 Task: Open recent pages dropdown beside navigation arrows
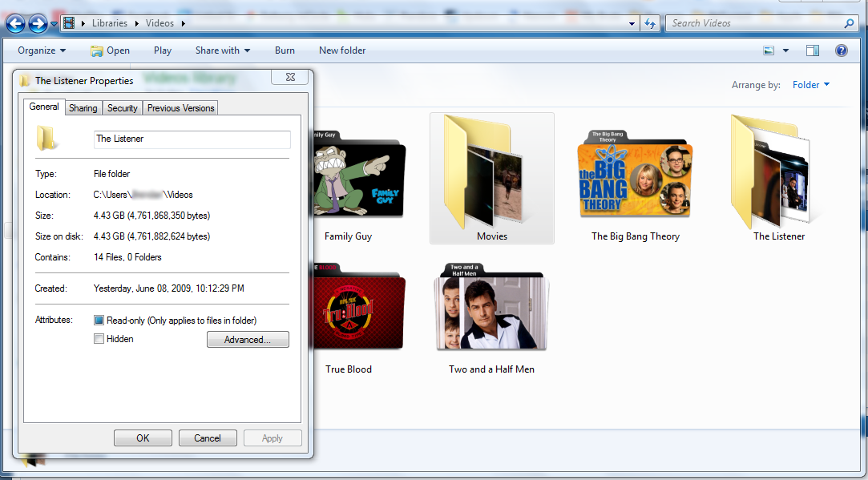54,24
